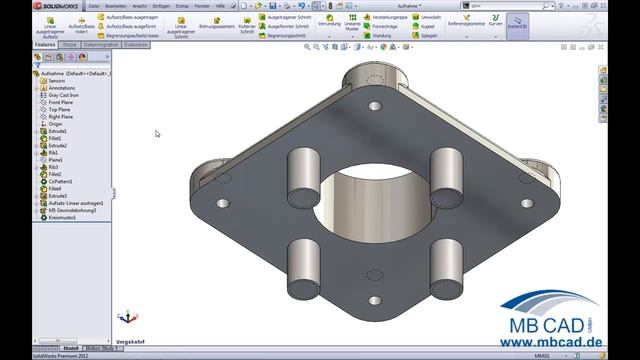Image resolution: width=640 pixels, height=360 pixels.
Task: Open dropdown under Lineares Muster
Action: click(x=352, y=36)
